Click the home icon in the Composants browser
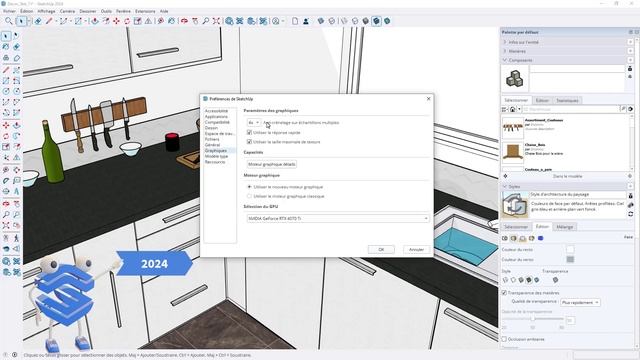This screenshot has height=360, width=640. click(x=513, y=109)
